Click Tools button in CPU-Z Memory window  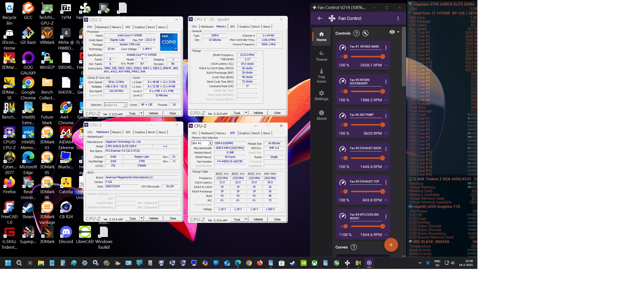coord(237,113)
